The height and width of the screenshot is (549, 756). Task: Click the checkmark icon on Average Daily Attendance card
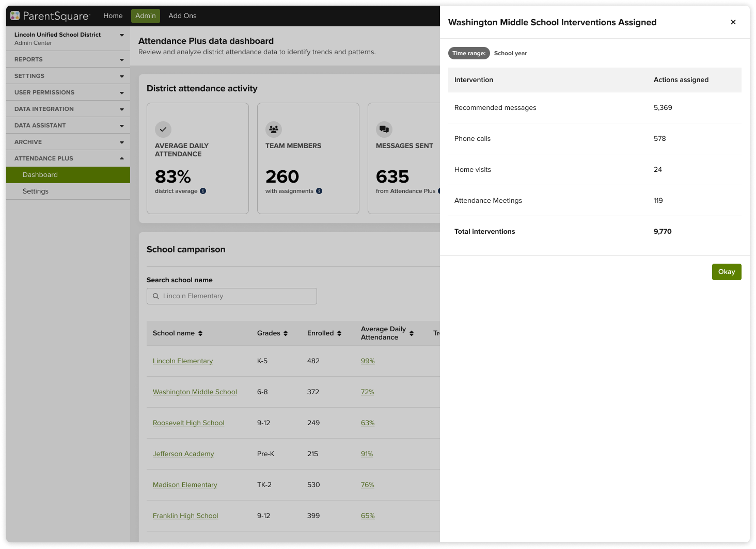tap(163, 130)
